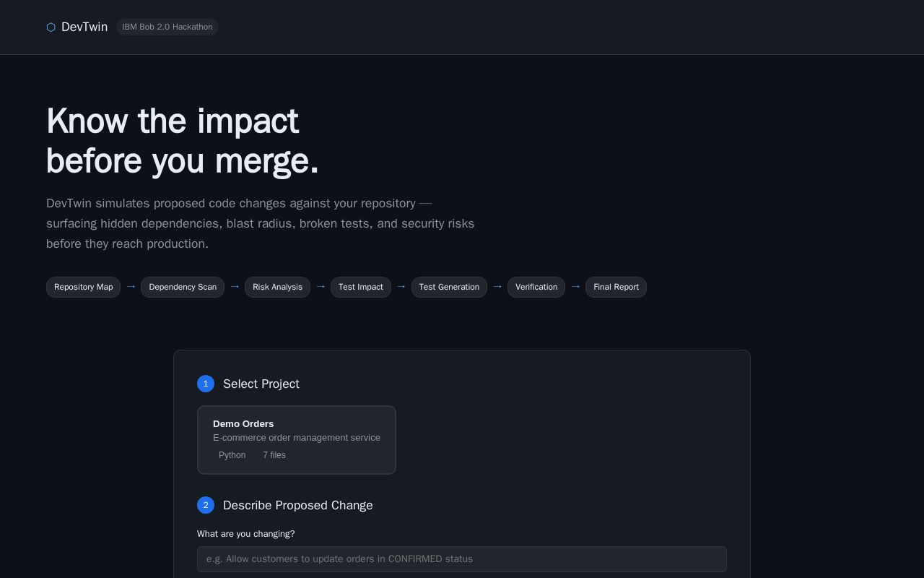
Task: Click the IBM Bob 2.0 Hackathon badge
Action: [x=167, y=27]
